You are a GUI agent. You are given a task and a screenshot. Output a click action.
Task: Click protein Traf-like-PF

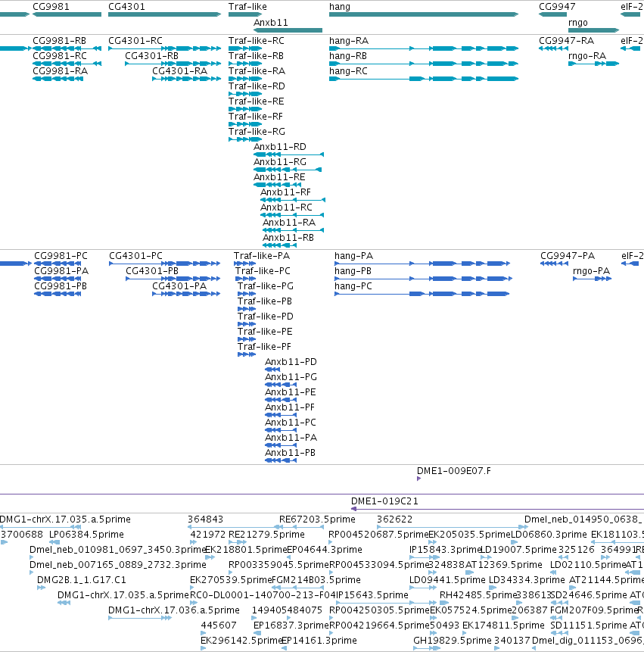[x=247, y=354]
